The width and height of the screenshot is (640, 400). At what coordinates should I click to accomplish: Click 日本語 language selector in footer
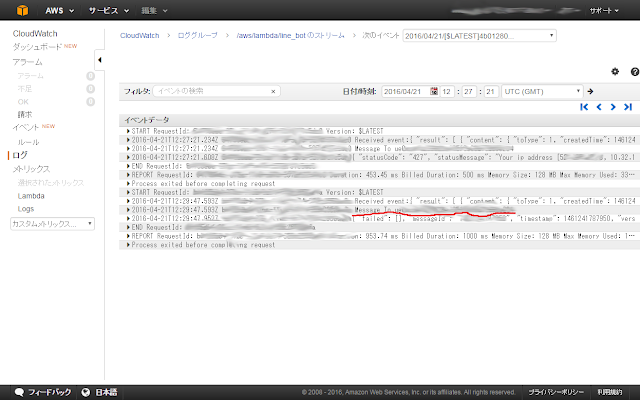click(106, 392)
